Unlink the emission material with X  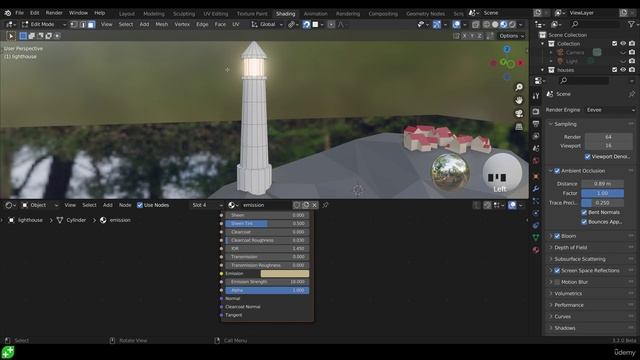point(314,205)
